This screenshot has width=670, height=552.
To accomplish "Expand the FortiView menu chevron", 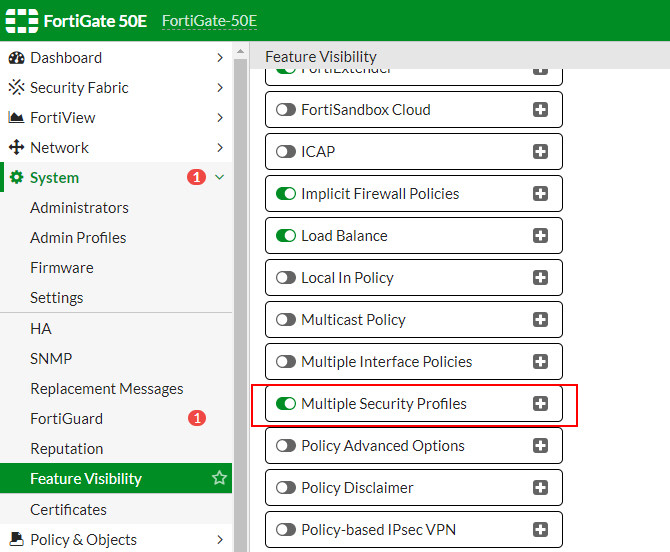I will tap(220, 117).
